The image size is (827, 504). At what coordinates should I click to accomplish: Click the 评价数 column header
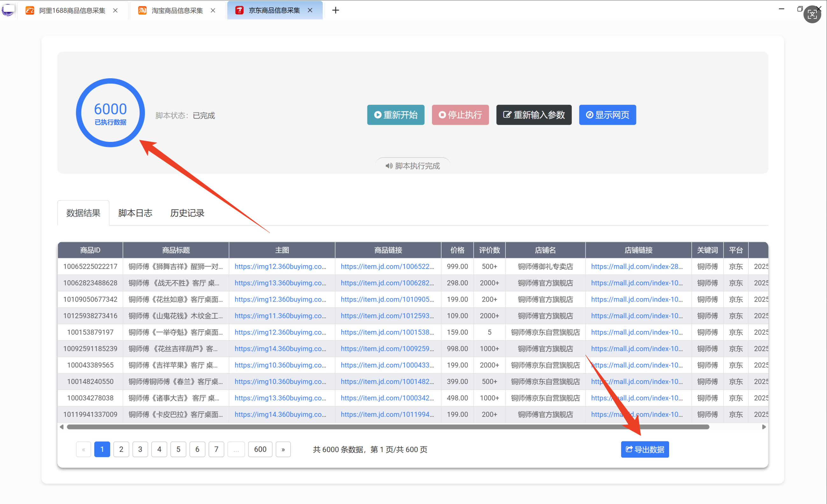489,250
